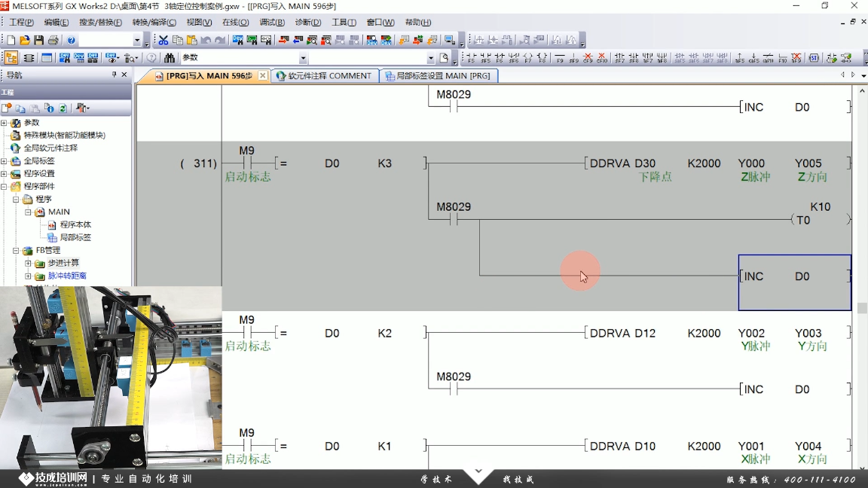Open the 工程(P) menu
Screen dimensions: 868x488
(22, 22)
